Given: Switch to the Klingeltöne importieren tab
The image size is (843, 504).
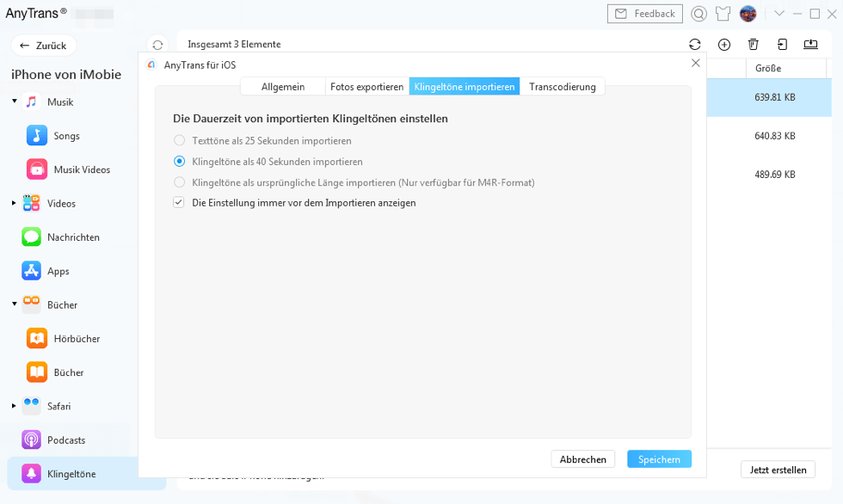Looking at the screenshot, I should tap(465, 87).
